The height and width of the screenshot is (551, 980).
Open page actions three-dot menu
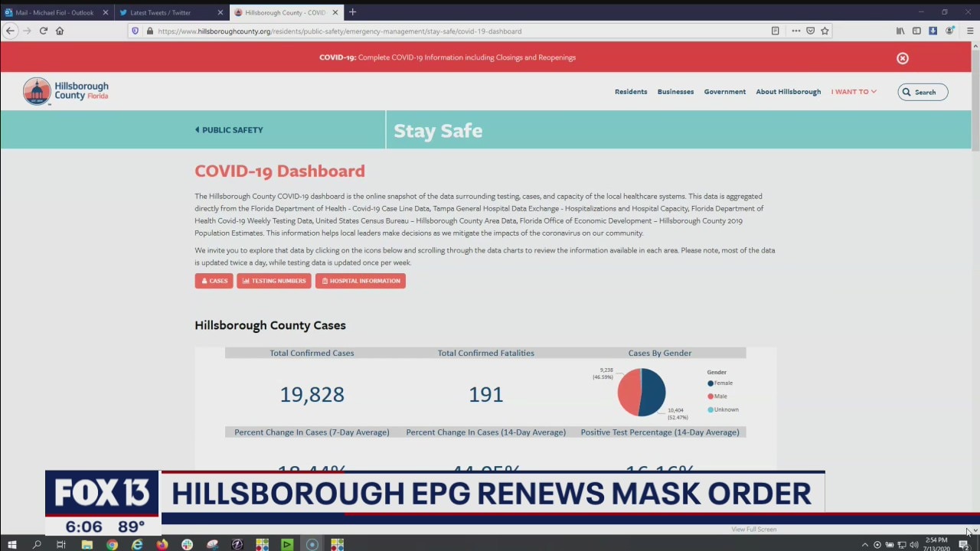(795, 31)
